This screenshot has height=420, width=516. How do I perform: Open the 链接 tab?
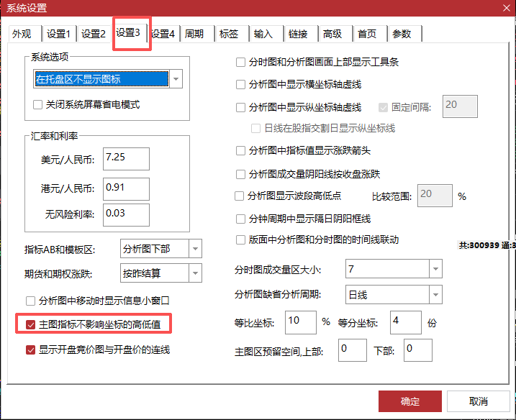click(302, 34)
